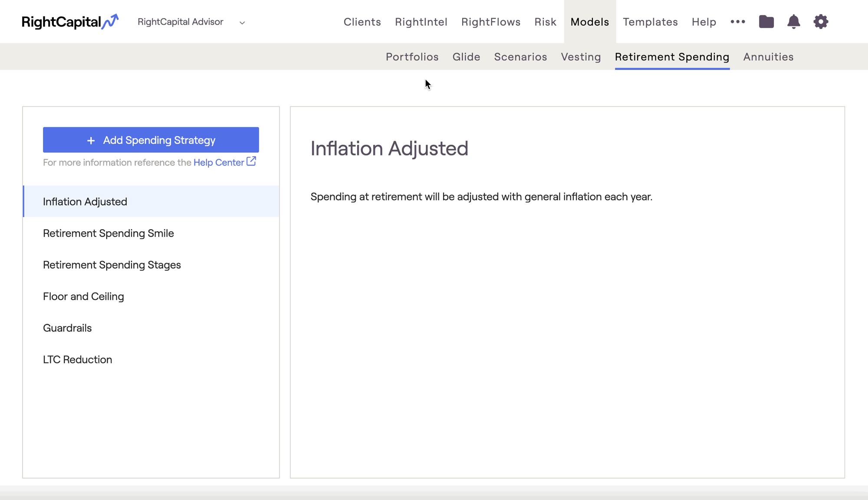Open RightIntel in the top navigation
Viewport: 868px width, 500px height.
421,22
